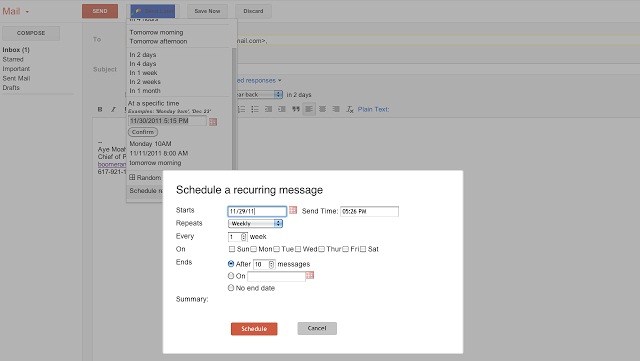Open the Starred folder

point(13,59)
